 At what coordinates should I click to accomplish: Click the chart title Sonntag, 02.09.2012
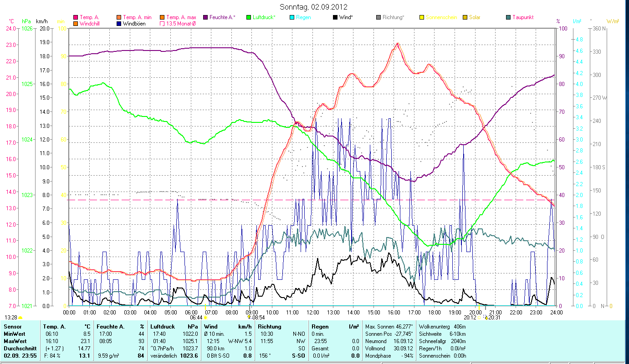point(314,7)
